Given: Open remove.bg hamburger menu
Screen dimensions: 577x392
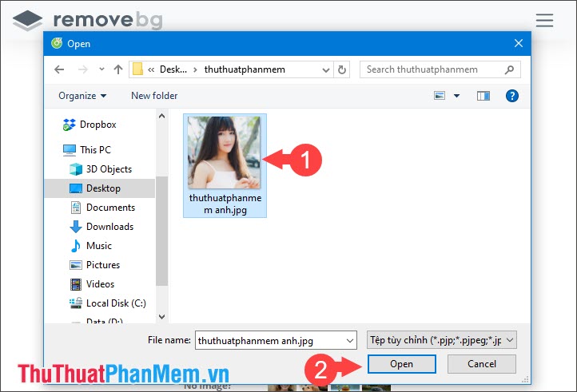Looking at the screenshot, I should pos(544,20).
